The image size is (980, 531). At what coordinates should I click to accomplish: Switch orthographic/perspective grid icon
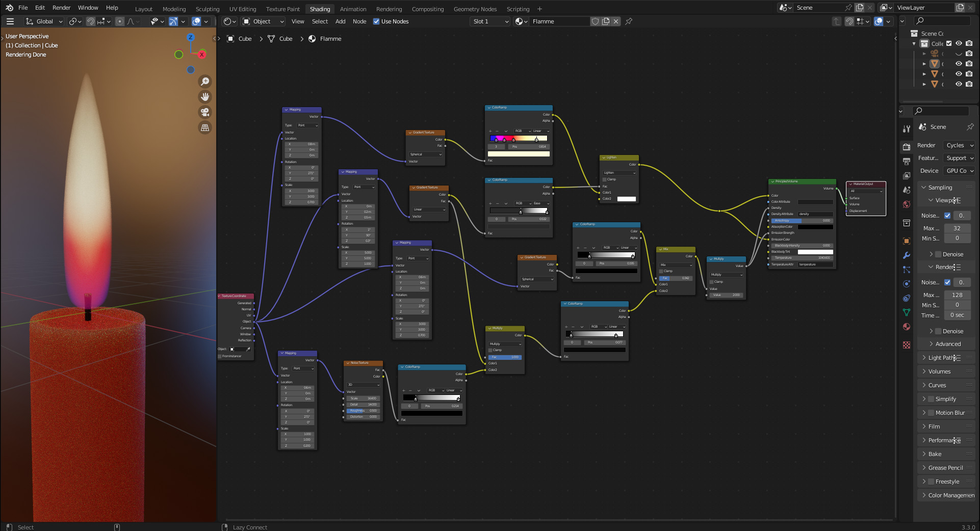point(205,128)
